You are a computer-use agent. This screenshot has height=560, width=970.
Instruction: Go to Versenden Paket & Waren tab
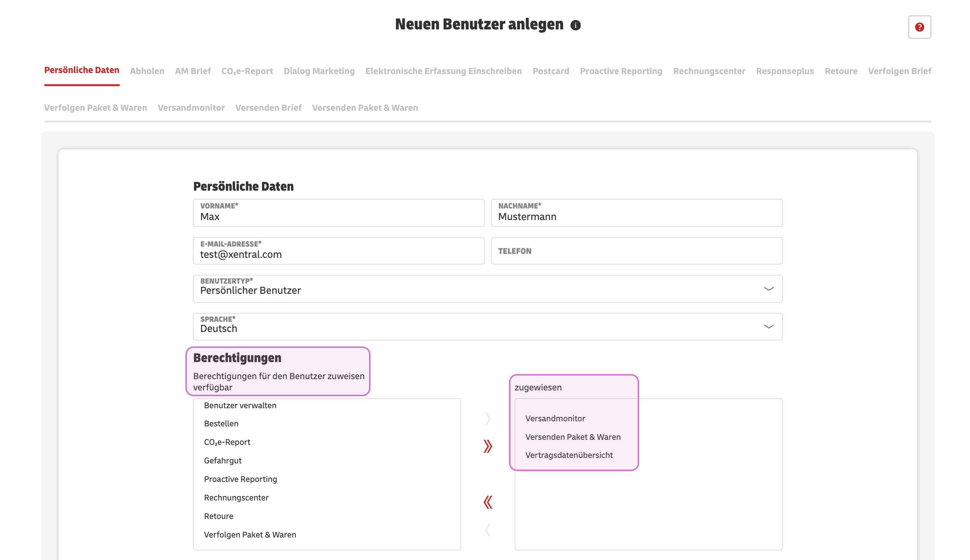pyautogui.click(x=365, y=108)
